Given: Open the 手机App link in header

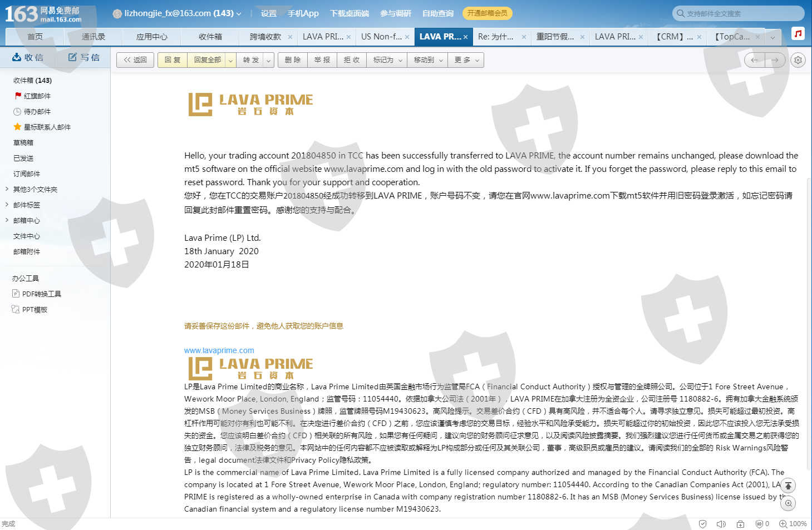Looking at the screenshot, I should 303,13.
